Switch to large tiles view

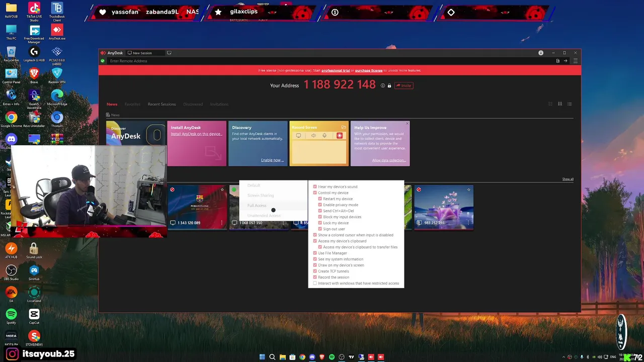550,104
